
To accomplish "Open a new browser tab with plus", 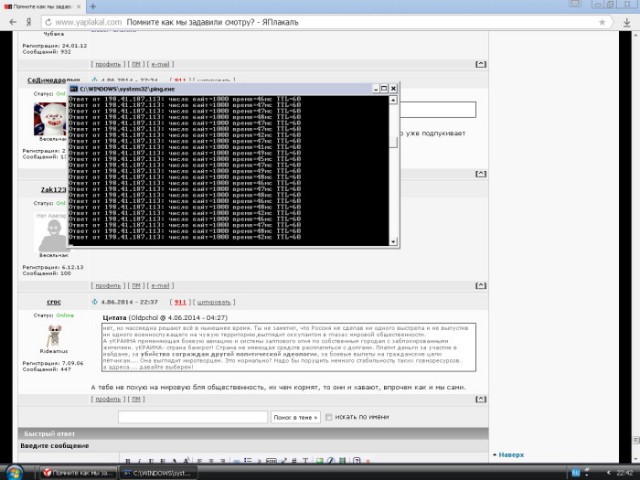I will coord(93,6).
